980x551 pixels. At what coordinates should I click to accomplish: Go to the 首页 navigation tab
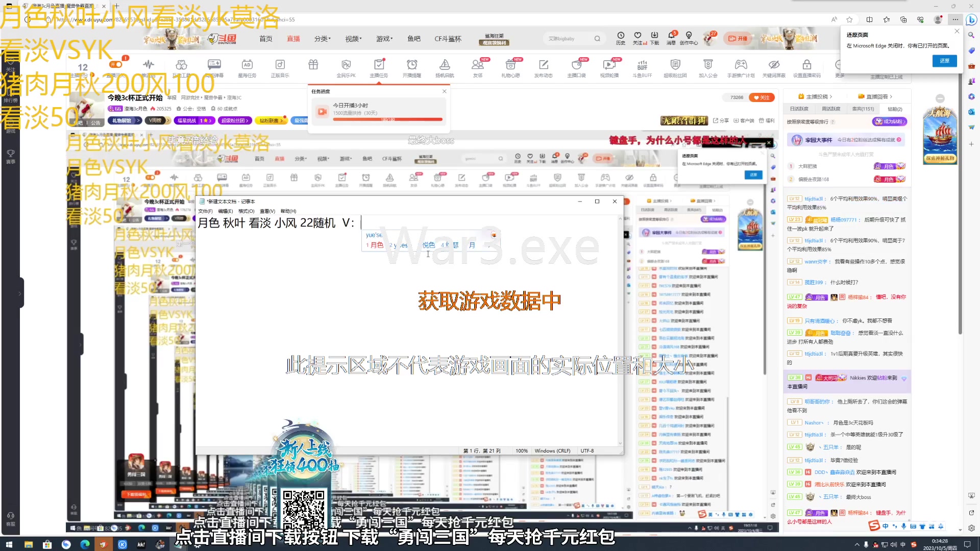pyautogui.click(x=266, y=39)
